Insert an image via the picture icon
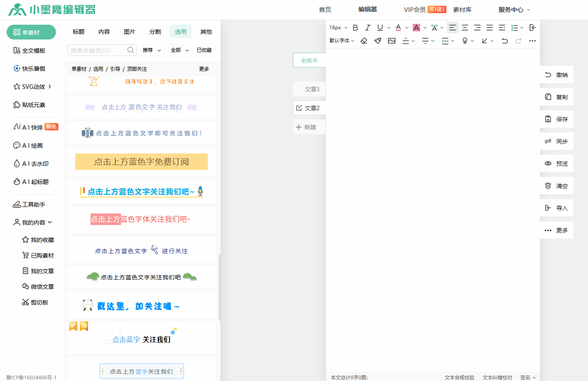The width and height of the screenshot is (588, 381). [x=392, y=41]
